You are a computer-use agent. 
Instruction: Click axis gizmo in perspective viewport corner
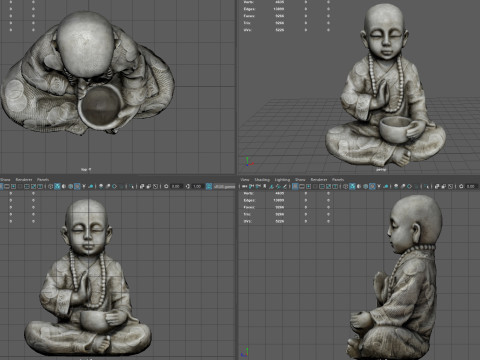click(249, 162)
